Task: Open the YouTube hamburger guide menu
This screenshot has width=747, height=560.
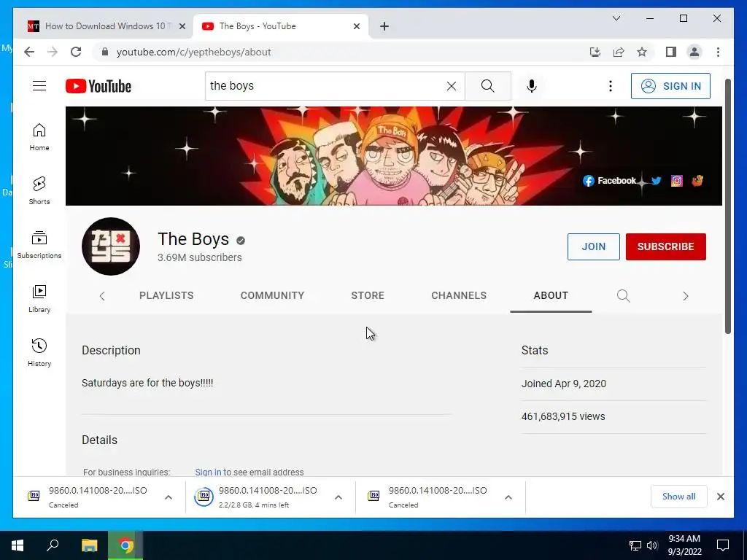Action: pyautogui.click(x=39, y=86)
